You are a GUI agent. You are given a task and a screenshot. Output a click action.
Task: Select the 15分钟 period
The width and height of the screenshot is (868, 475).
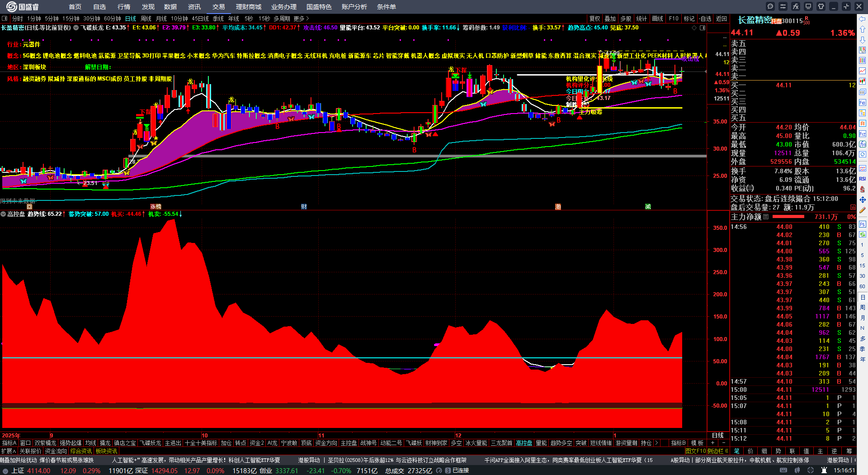[71, 19]
